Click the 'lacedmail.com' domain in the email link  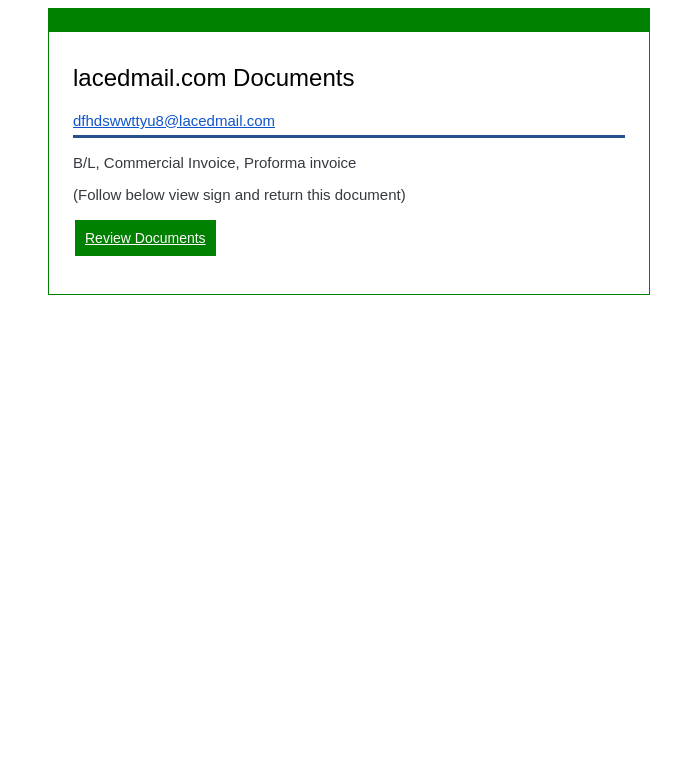[226, 121]
